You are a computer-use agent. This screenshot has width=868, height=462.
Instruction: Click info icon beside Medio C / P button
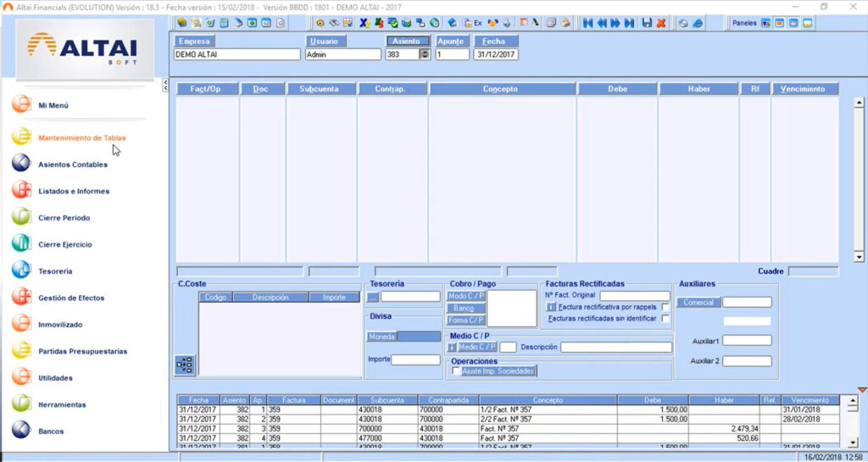tap(452, 347)
